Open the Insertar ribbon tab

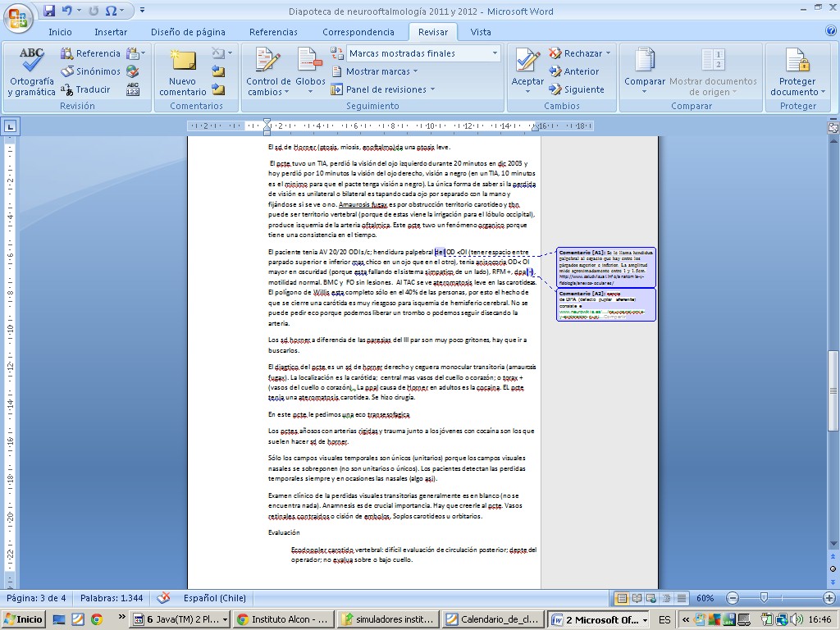pyautogui.click(x=111, y=32)
